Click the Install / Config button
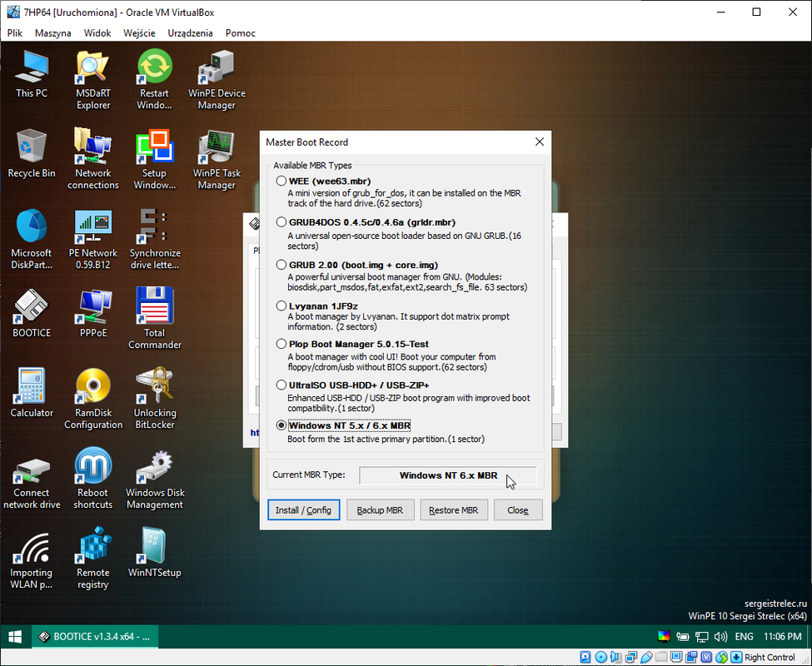 click(x=303, y=509)
